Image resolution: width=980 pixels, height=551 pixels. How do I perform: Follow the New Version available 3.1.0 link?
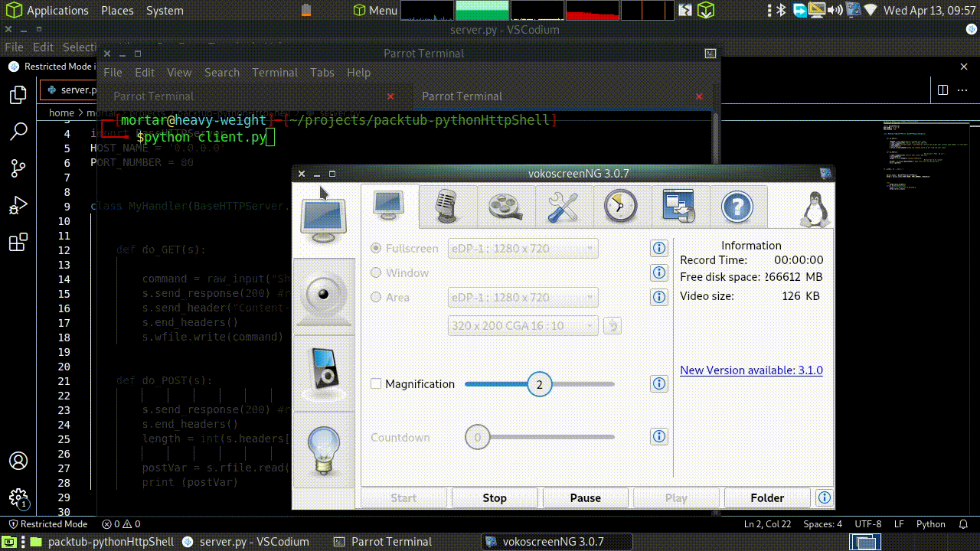[751, 370]
